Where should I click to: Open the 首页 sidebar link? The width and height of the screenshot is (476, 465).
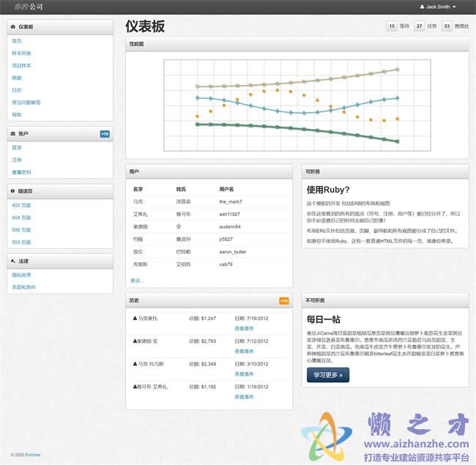point(17,41)
